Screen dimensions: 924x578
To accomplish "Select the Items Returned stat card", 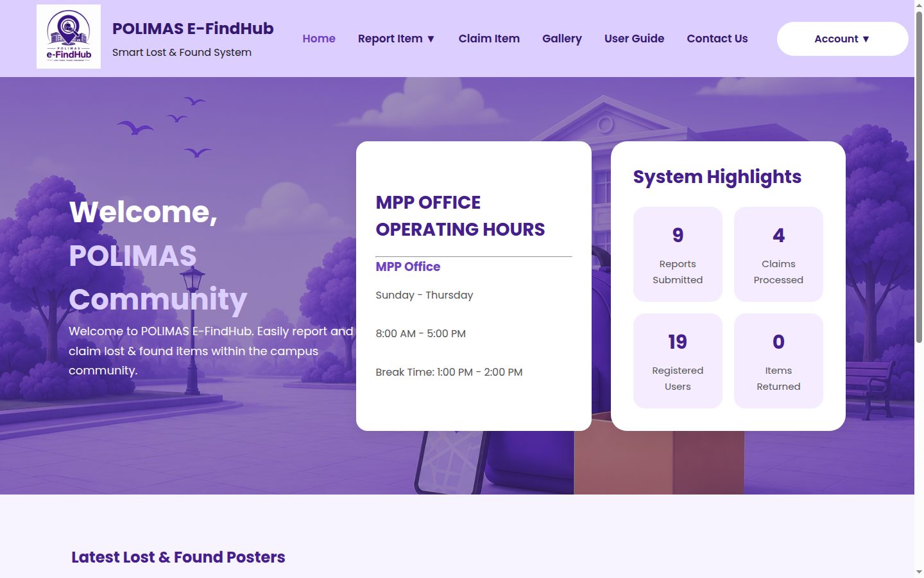I will (x=778, y=360).
